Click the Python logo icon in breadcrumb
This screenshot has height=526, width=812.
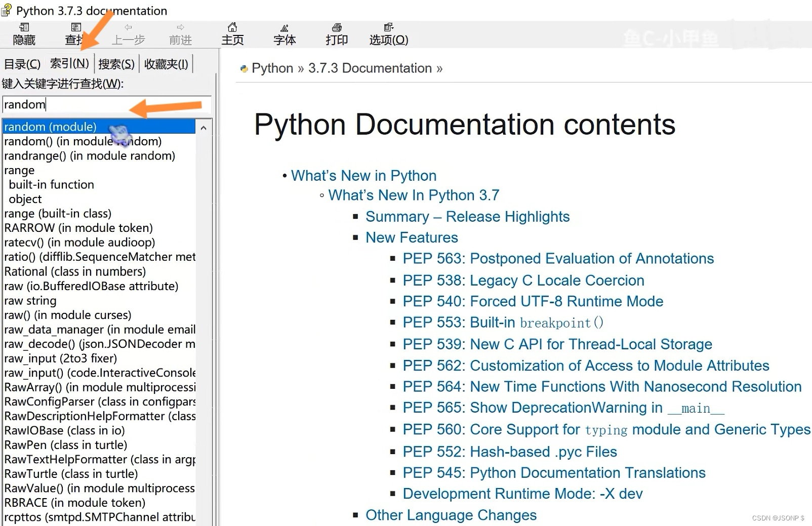click(244, 68)
